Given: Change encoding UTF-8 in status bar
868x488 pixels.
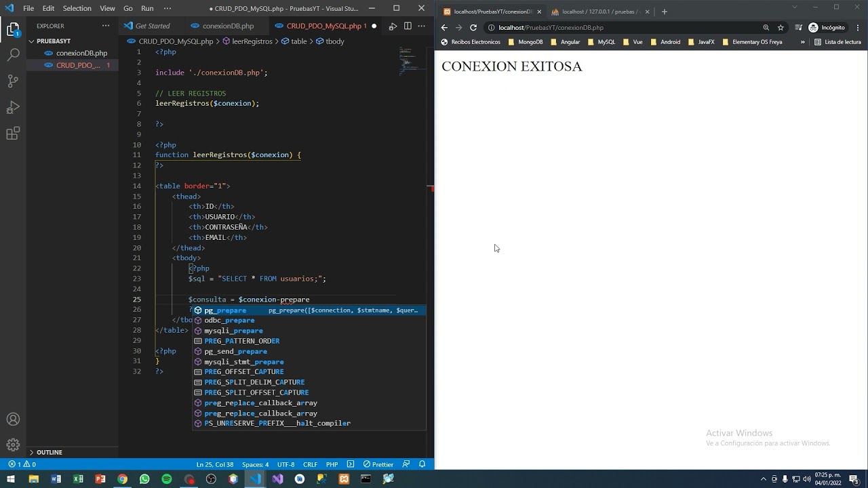Looking at the screenshot, I should pos(285,464).
